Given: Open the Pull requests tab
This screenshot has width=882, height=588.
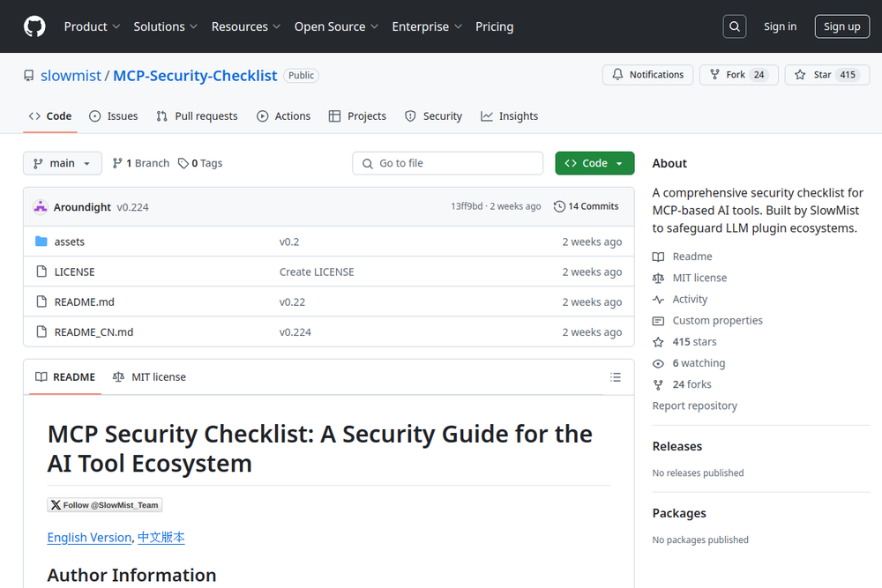Looking at the screenshot, I should tap(197, 116).
